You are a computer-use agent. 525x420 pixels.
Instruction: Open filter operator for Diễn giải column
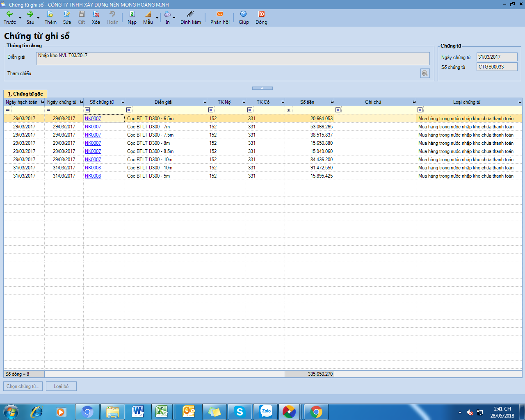(129, 110)
